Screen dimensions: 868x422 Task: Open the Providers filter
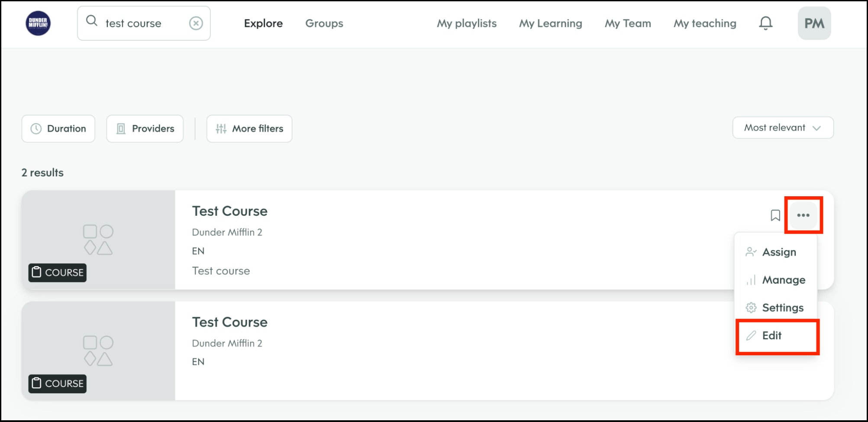pos(145,129)
